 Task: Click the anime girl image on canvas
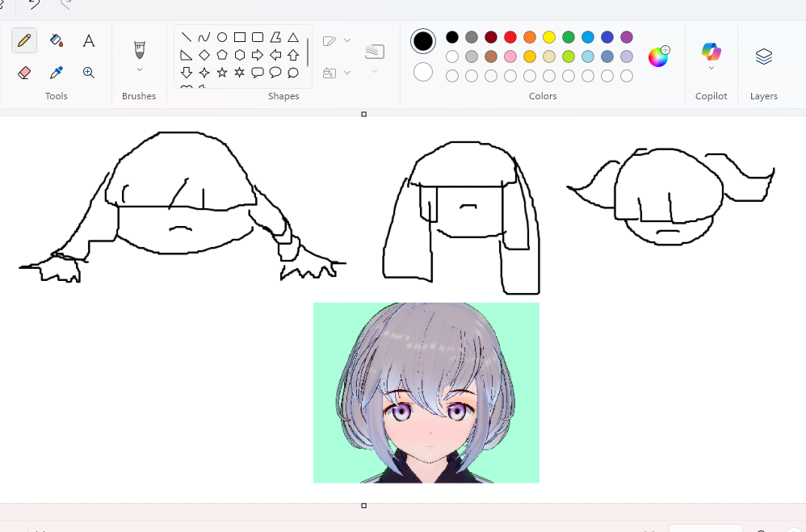(426, 392)
